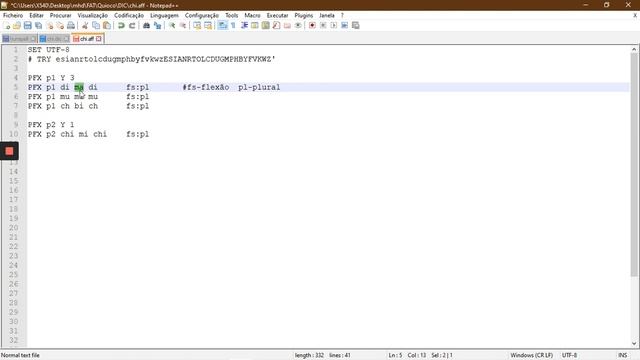
Task: Zoom out using the toolbar magnifier
Action: coord(183,25)
